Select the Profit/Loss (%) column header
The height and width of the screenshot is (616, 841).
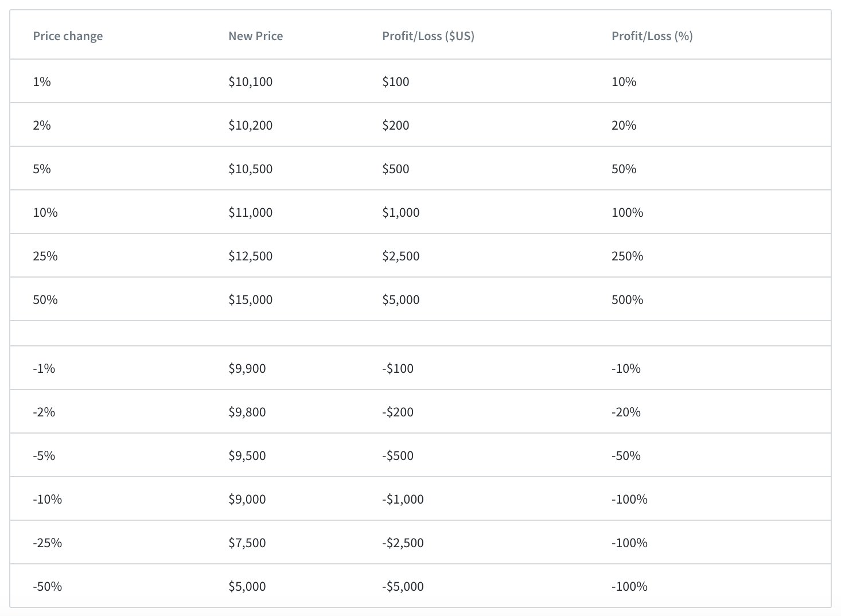click(x=652, y=36)
